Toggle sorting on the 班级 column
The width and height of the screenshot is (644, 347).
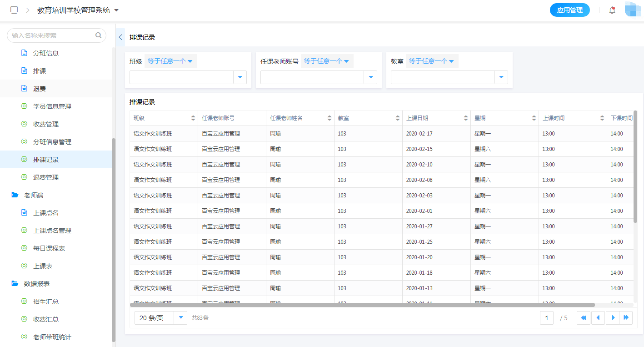tap(192, 117)
